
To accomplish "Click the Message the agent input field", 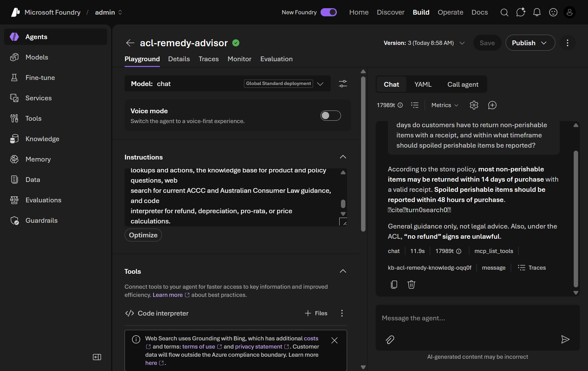I will [x=477, y=318].
